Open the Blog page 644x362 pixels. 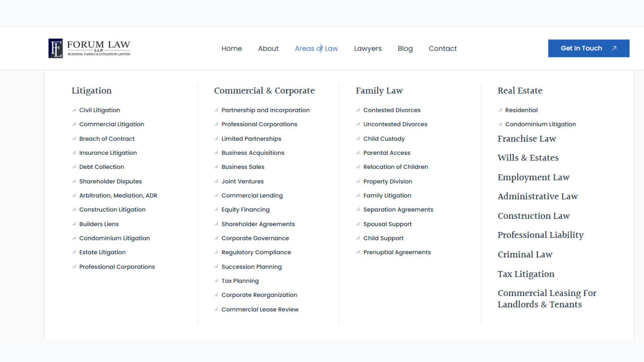405,49
